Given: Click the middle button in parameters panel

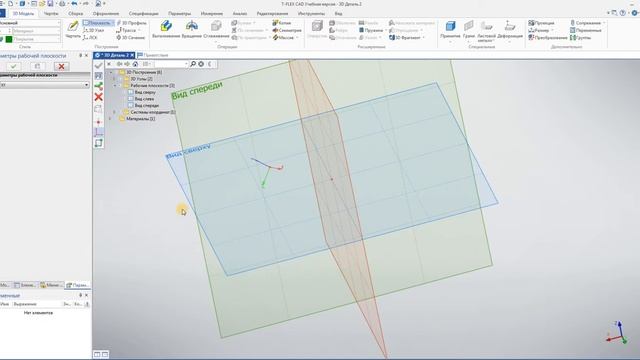Looking at the screenshot, I should pos(37,66).
